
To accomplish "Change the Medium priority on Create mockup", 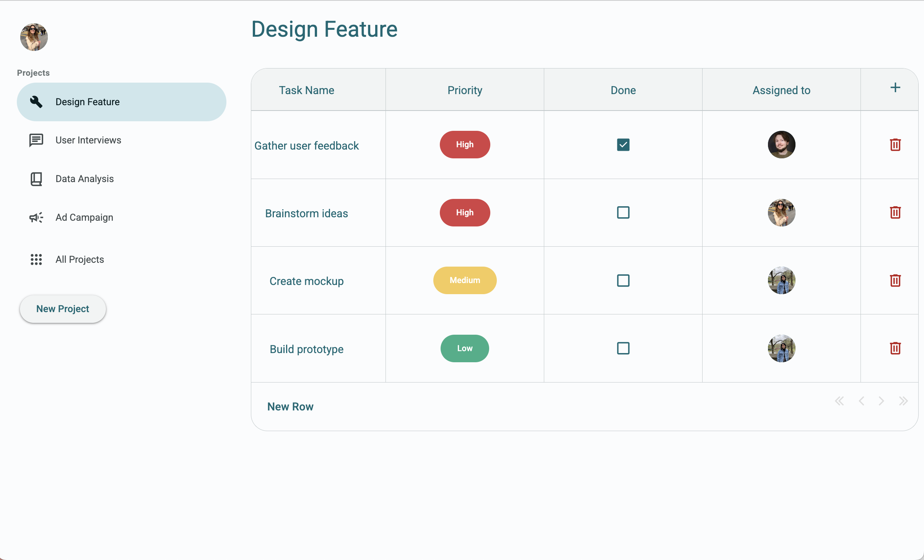I will (x=464, y=280).
